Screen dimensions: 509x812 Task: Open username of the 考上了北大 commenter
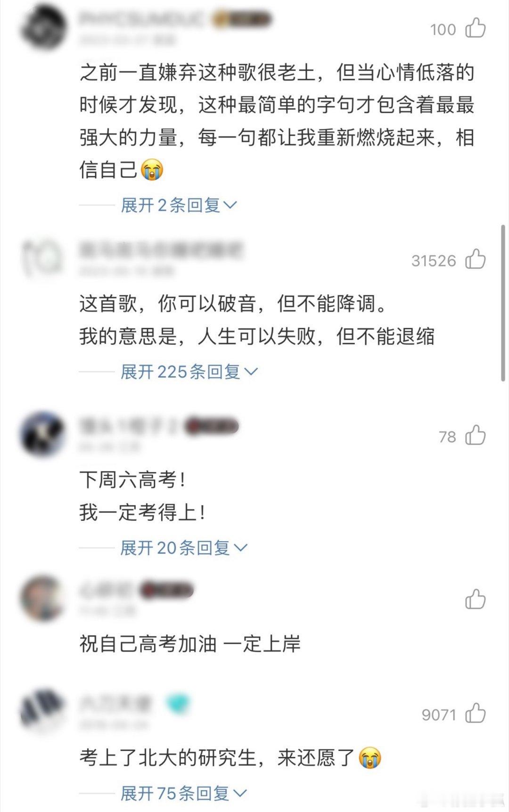(x=115, y=704)
